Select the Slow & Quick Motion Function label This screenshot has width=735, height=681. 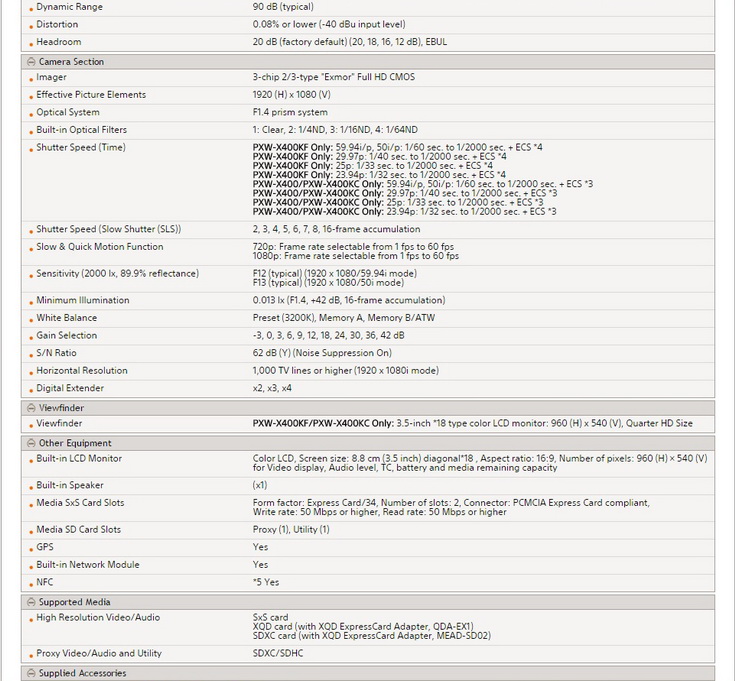click(100, 247)
